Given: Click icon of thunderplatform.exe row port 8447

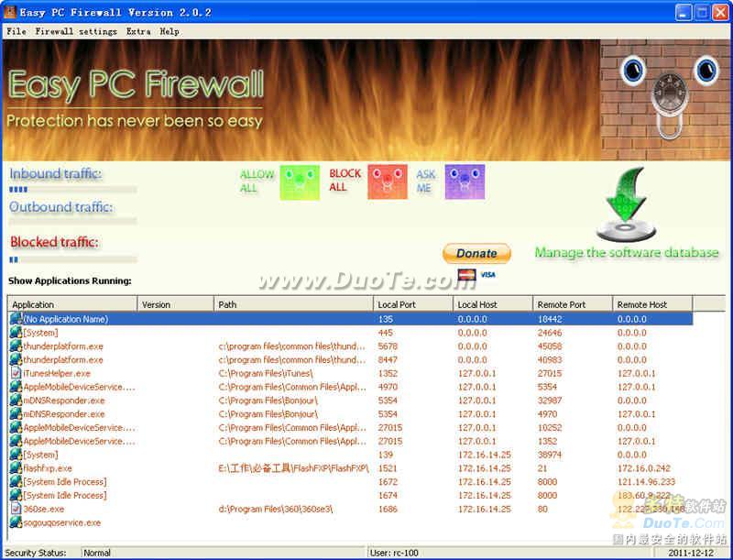Looking at the screenshot, I should [x=16, y=359].
